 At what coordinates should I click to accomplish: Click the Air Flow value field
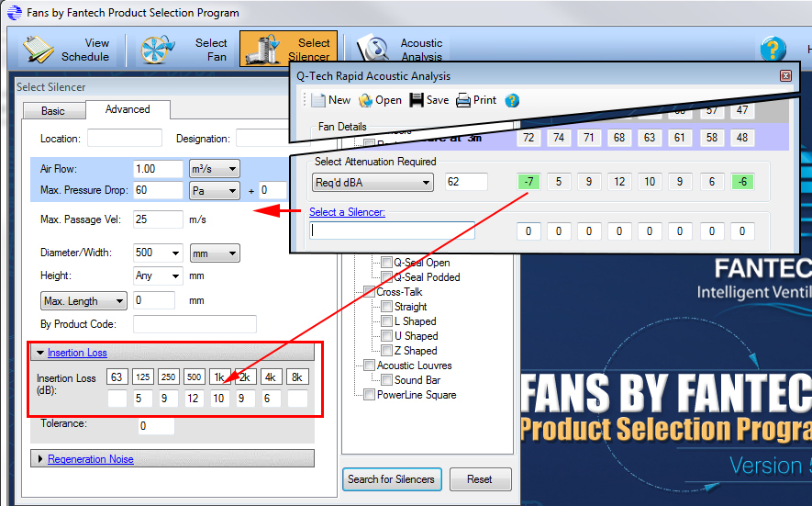pyautogui.click(x=158, y=169)
